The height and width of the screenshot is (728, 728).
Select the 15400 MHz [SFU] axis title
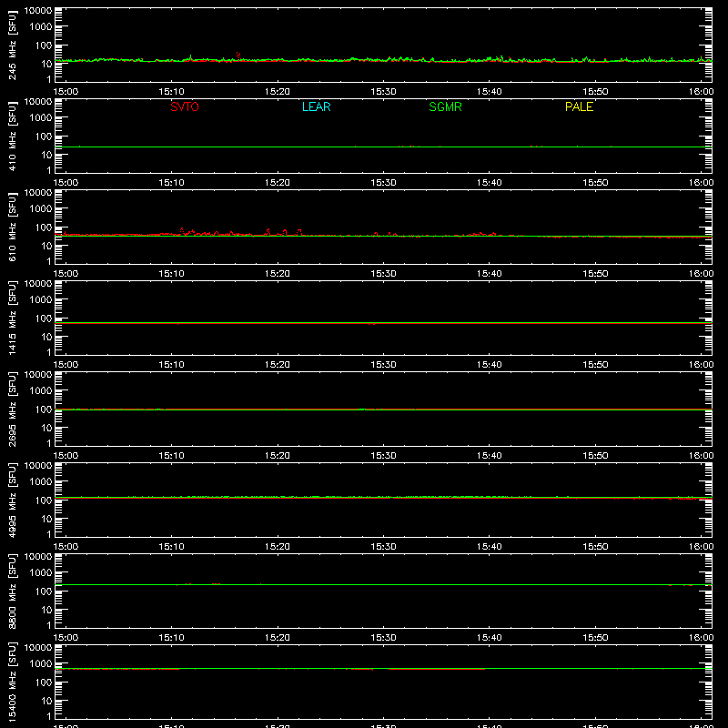coord(12,682)
